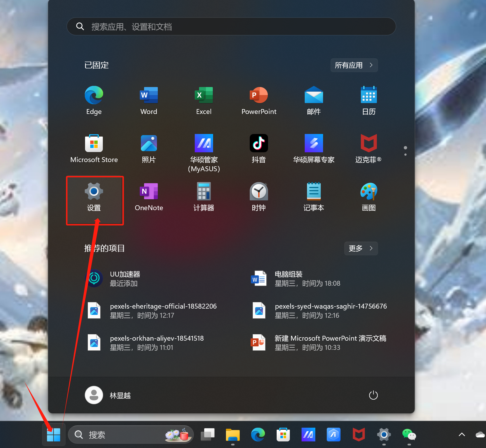The image size is (486, 448).
Task: Open OneNote from pinned apps
Action: pos(149,197)
